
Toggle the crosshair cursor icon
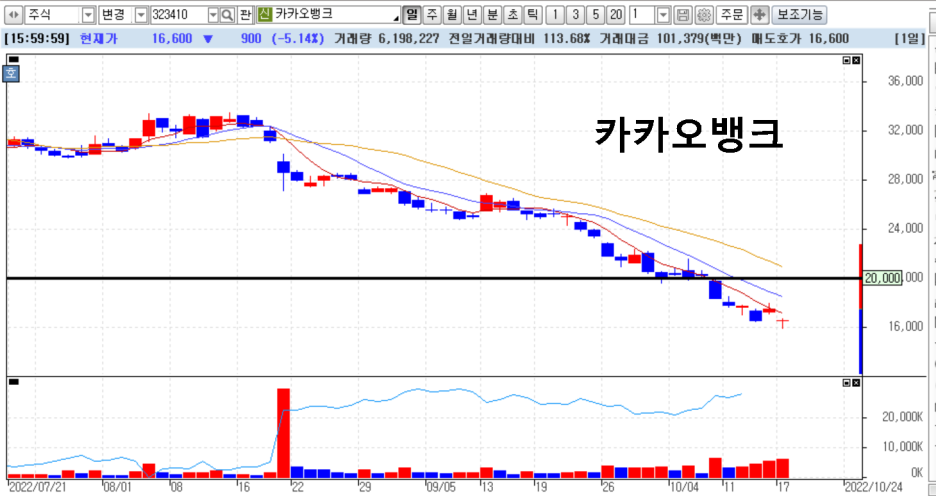pos(759,15)
